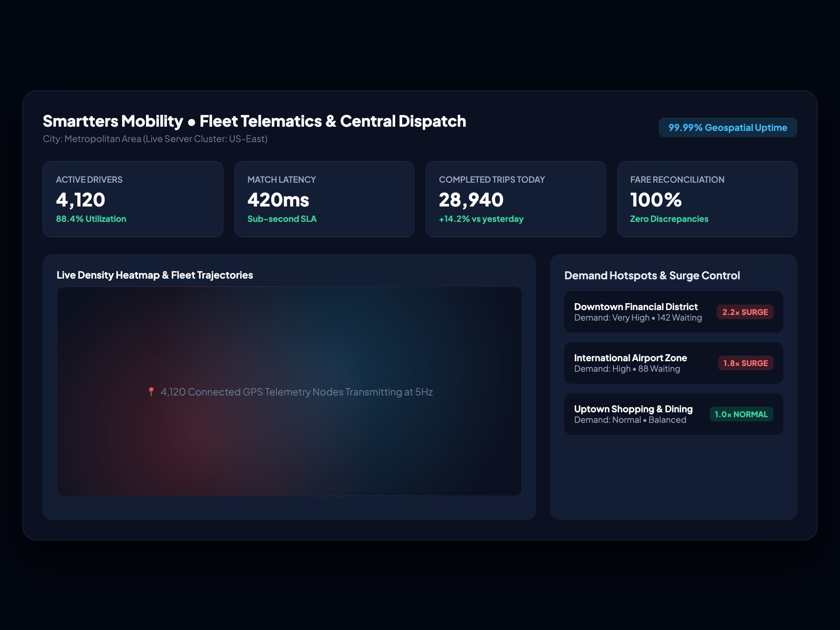Click the Connected GPS Telemetry Nodes caption

(296, 392)
